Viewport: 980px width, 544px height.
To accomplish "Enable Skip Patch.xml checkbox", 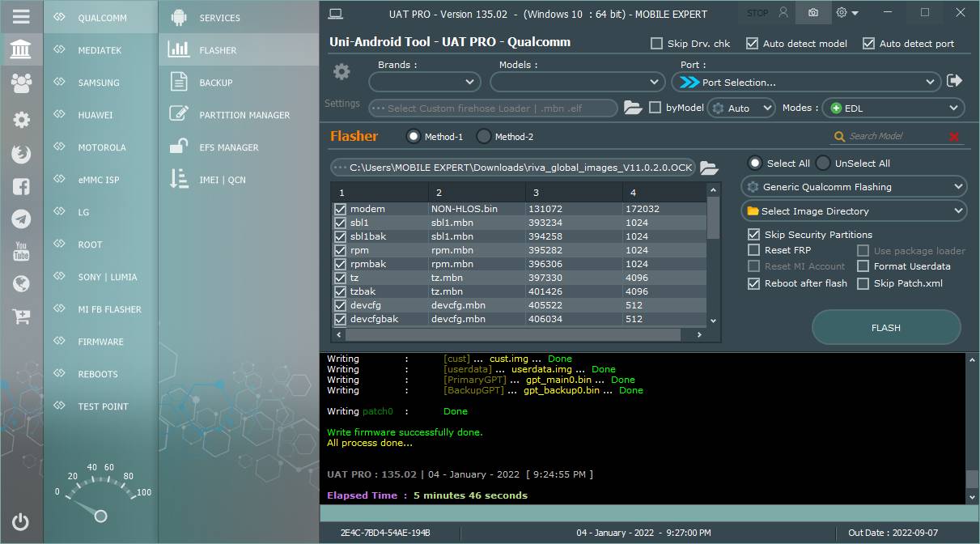I will tap(863, 283).
